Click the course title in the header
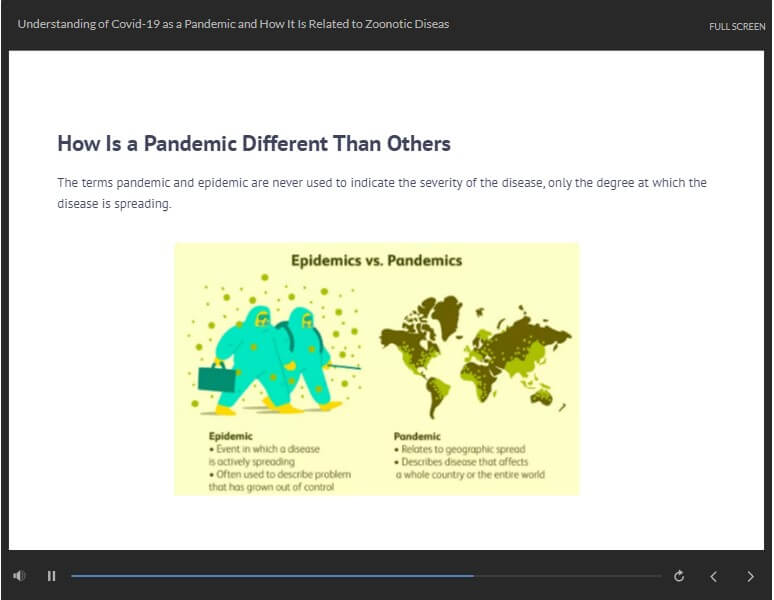The height and width of the screenshot is (600, 774). pos(233,24)
